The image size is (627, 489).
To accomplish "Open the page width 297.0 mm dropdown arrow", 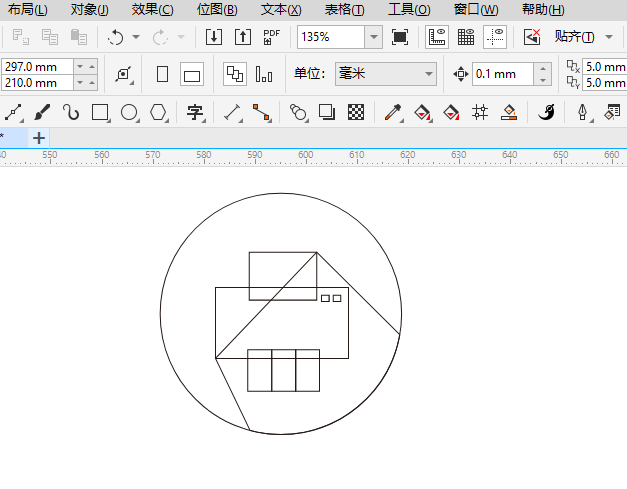I will pyautogui.click(x=80, y=66).
